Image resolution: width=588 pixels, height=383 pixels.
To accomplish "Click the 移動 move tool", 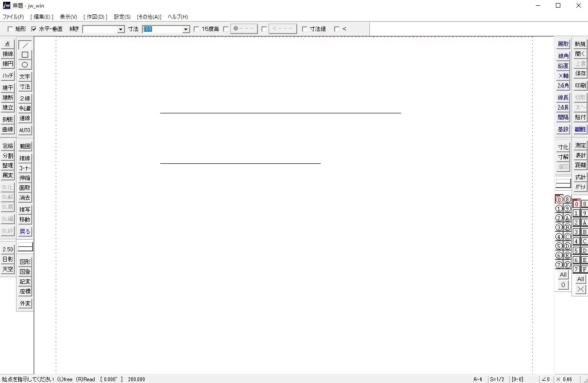I will (25, 220).
